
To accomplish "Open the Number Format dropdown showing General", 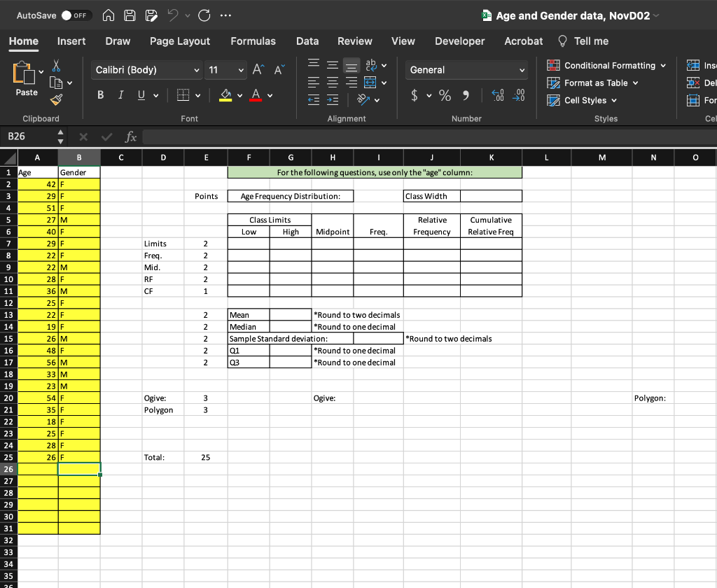I will click(466, 70).
